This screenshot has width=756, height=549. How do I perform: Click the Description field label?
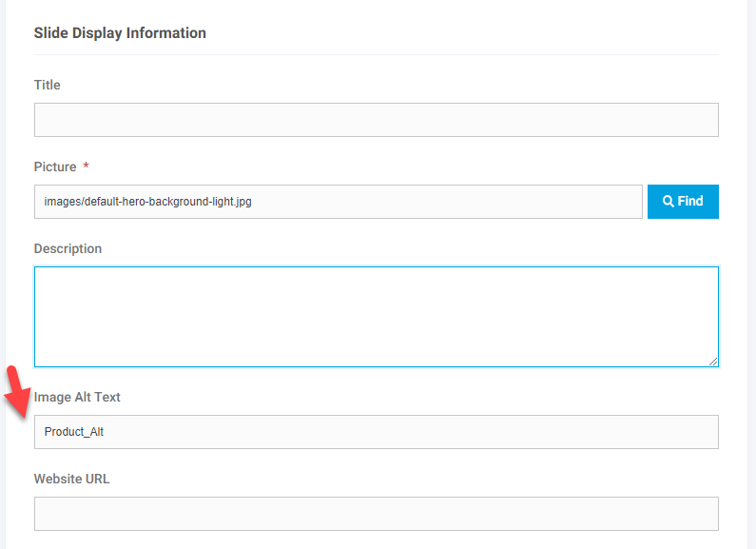[68, 249]
